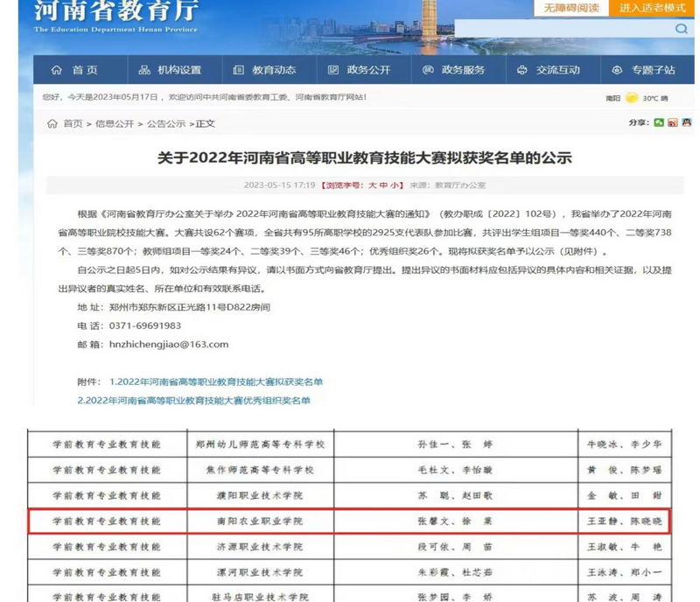700x602 pixels.
Task: Click address text 郑州市郑东新区正光路11号D822房间
Action: tap(190, 307)
